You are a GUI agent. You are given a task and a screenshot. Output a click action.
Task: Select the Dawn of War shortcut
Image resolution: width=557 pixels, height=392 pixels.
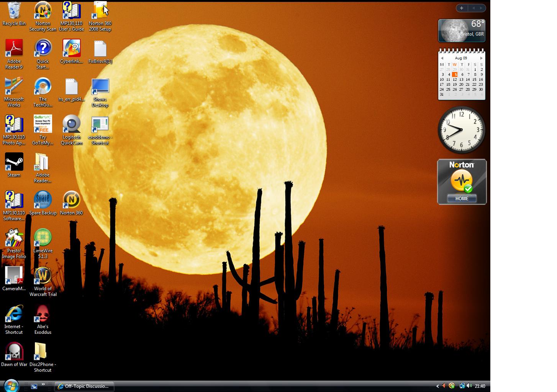click(14, 352)
